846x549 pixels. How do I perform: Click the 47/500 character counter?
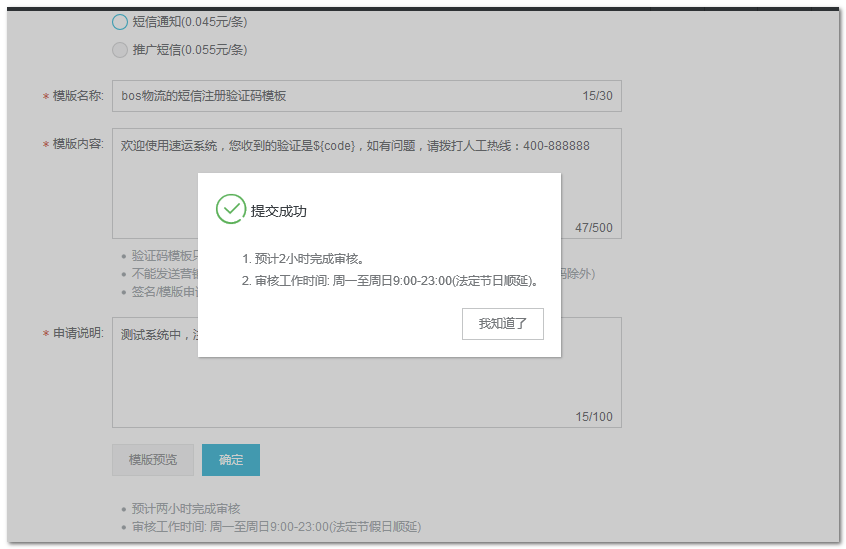(x=593, y=228)
